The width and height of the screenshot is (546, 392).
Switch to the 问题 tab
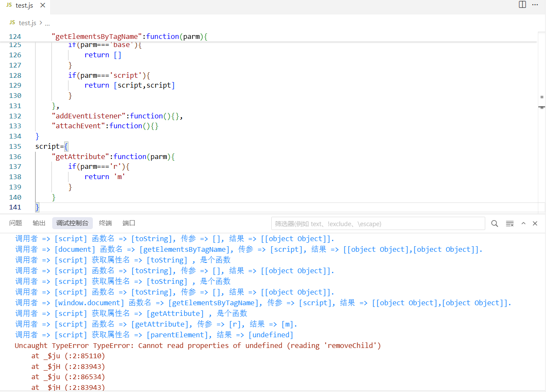tap(15, 223)
